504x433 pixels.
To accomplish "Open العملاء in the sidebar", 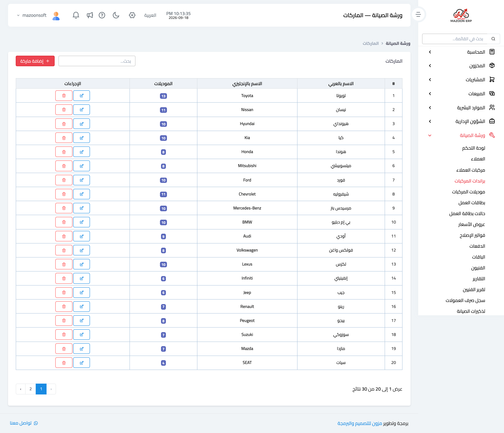I will 478,159.
